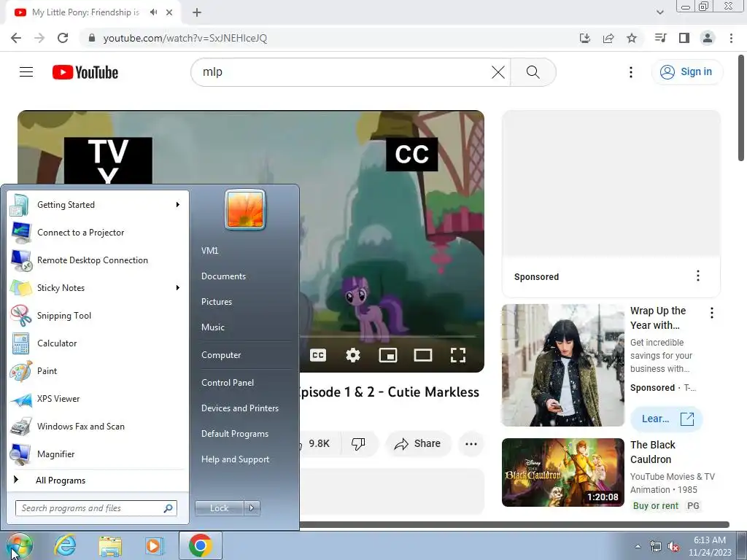Click the Lock button

pos(220,508)
